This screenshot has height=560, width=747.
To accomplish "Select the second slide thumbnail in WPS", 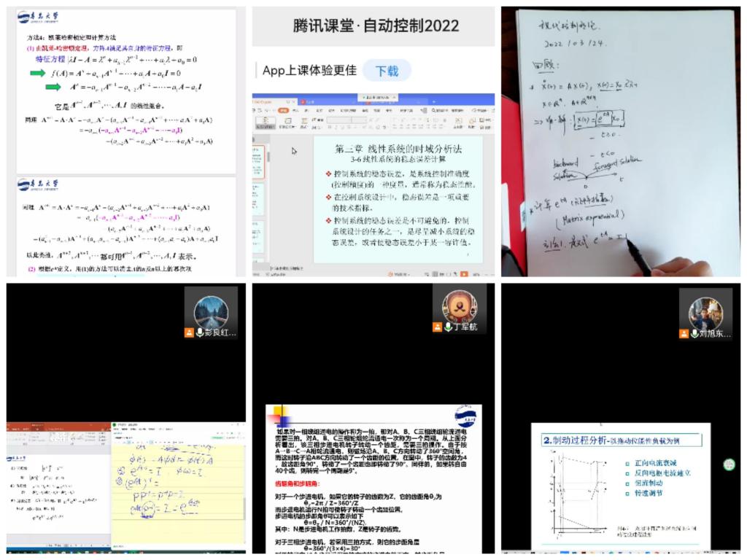I will pos(258,199).
